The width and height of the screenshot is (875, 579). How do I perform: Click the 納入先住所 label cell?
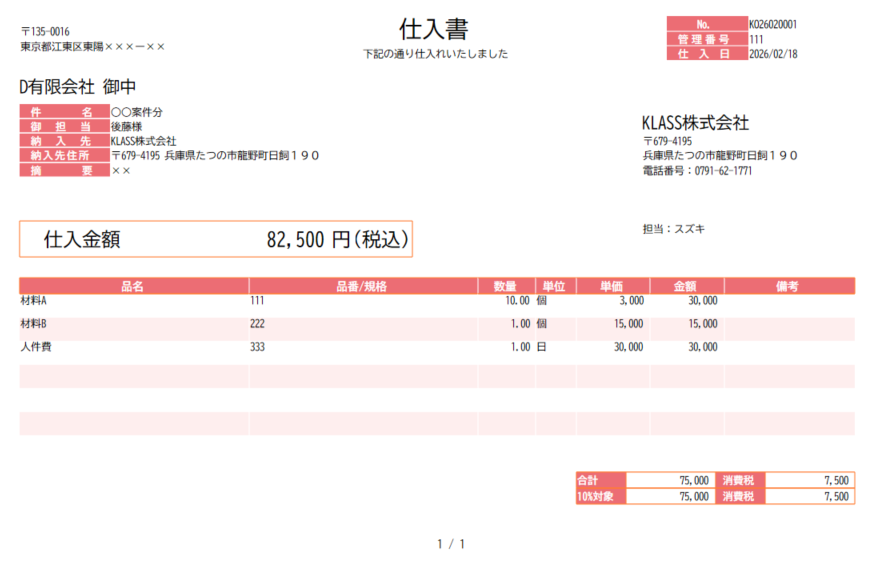click(63, 156)
